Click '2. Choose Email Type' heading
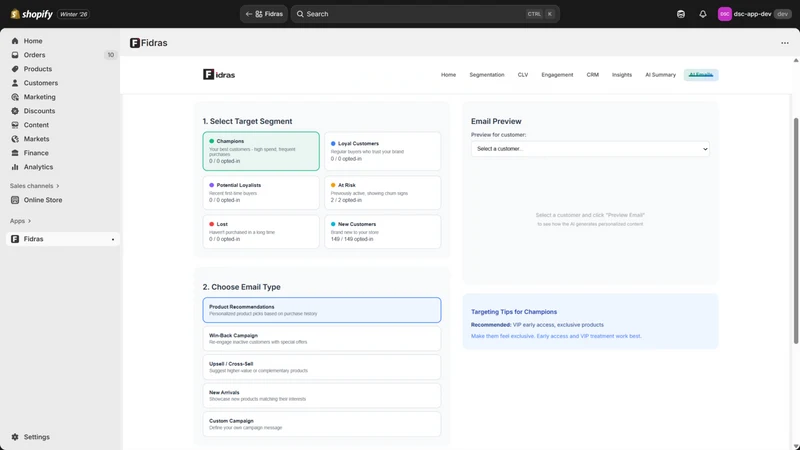Image resolution: width=800 pixels, height=450 pixels. coord(241,287)
